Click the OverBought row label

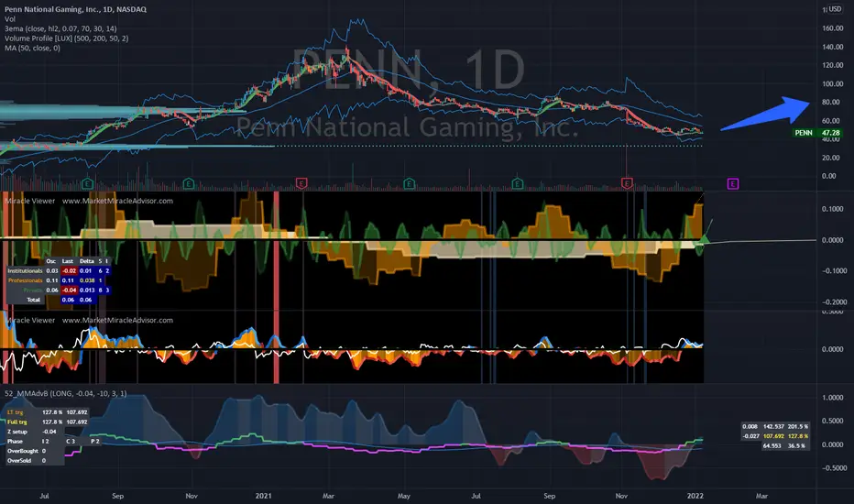click(22, 451)
